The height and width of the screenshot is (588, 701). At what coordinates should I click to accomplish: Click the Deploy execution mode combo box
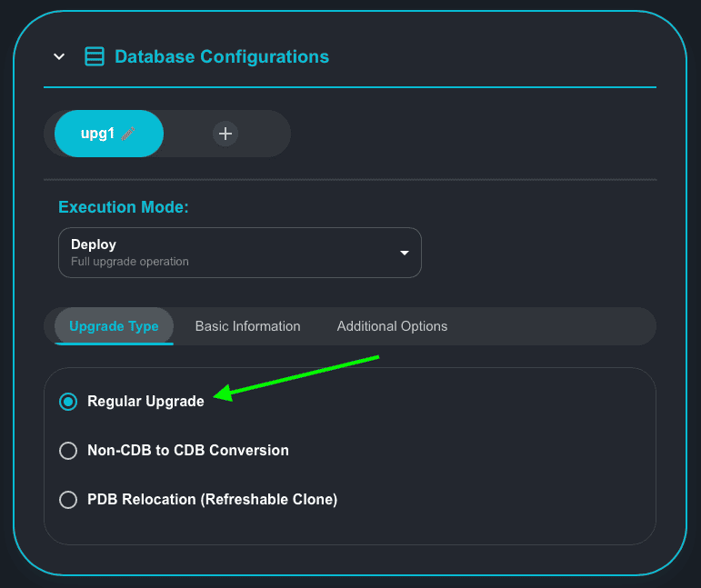click(x=227, y=252)
